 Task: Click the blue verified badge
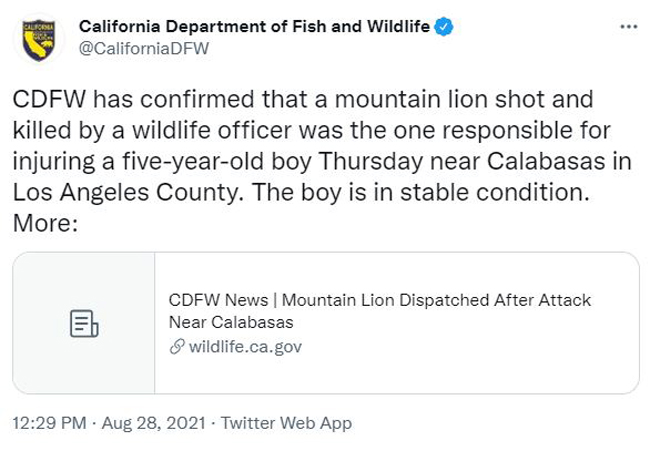443,27
